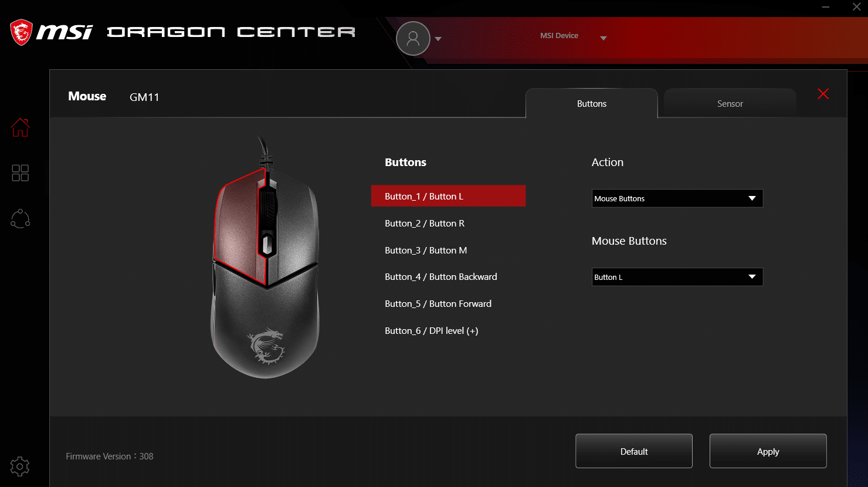This screenshot has width=868, height=487.
Task: Select the Buttons tab
Action: 592,103
